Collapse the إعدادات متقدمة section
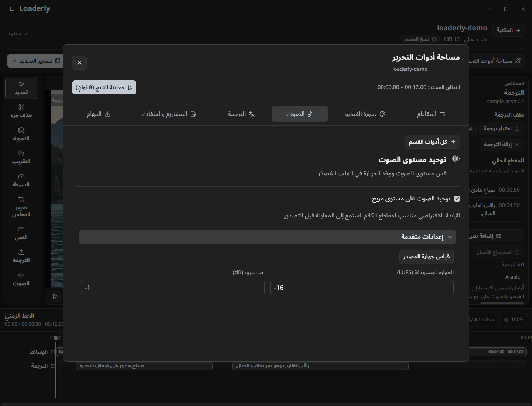The width and height of the screenshot is (532, 406). click(267, 237)
